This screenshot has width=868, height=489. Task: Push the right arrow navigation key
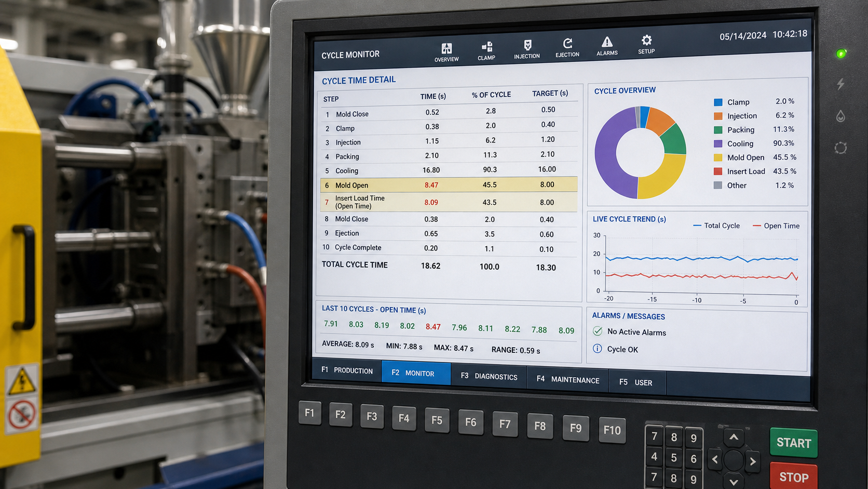point(753,461)
